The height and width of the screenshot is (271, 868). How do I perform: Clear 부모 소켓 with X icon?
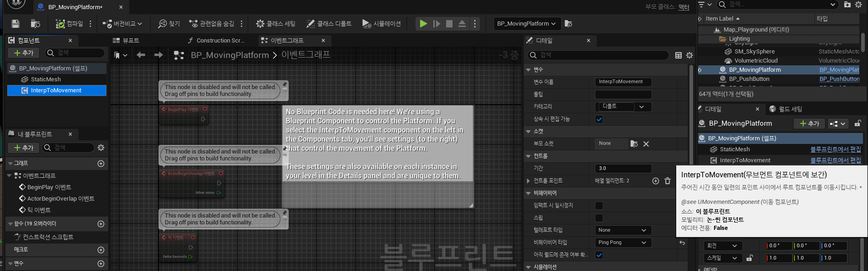(646, 144)
